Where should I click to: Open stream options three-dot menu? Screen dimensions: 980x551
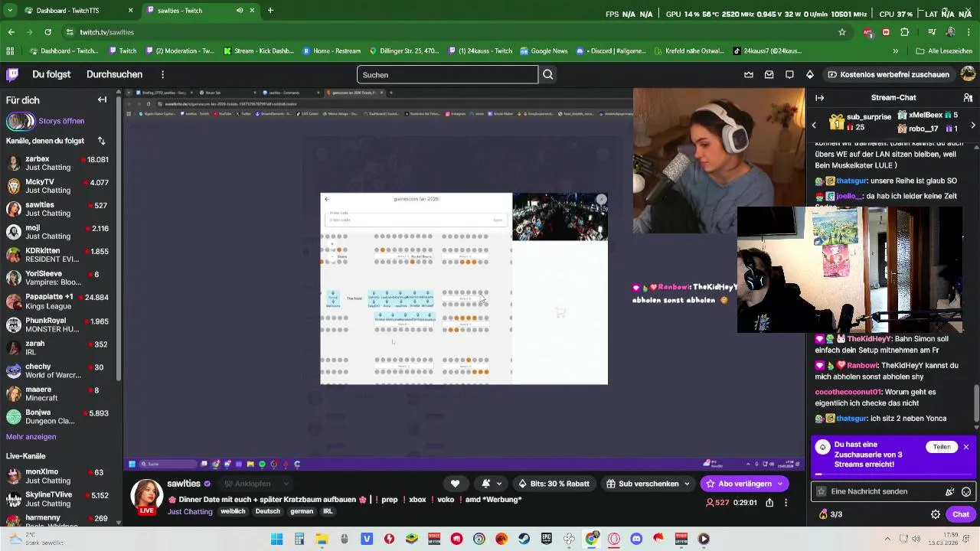(x=786, y=503)
